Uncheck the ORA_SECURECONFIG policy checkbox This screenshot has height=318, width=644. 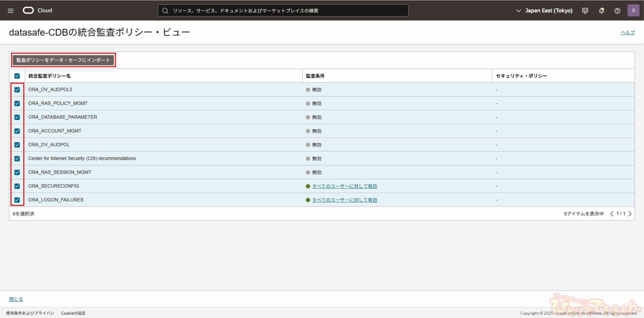(x=17, y=186)
